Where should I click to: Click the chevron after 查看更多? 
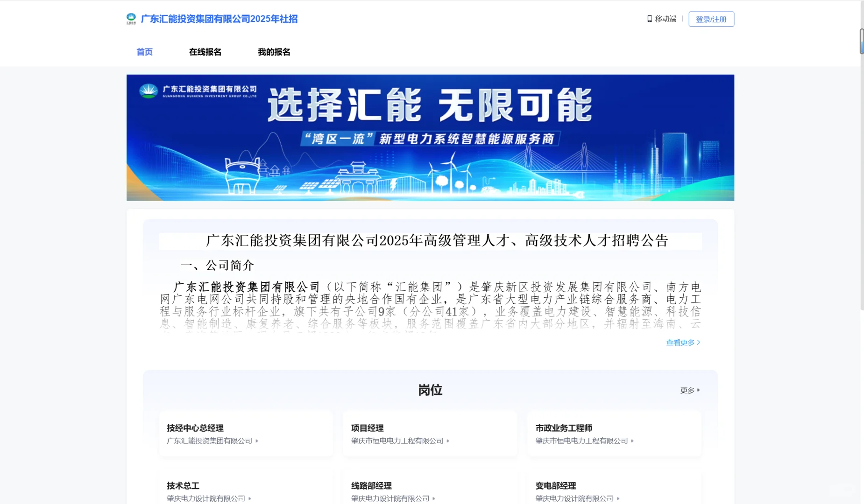pos(699,343)
